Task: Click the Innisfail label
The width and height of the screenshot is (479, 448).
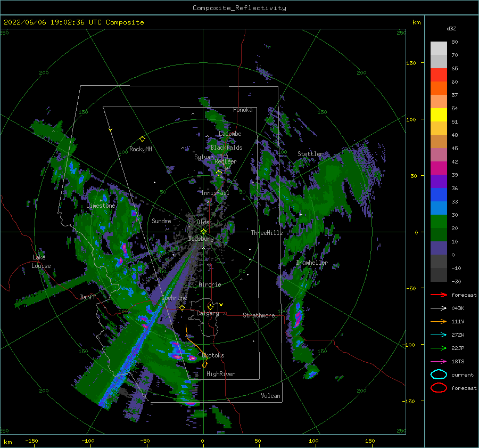Action: point(215,193)
